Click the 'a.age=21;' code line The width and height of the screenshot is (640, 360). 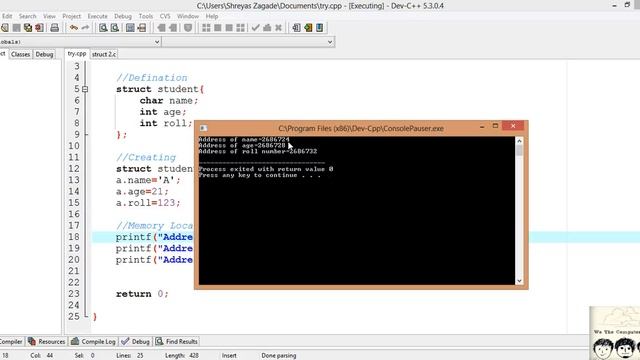coord(142,191)
